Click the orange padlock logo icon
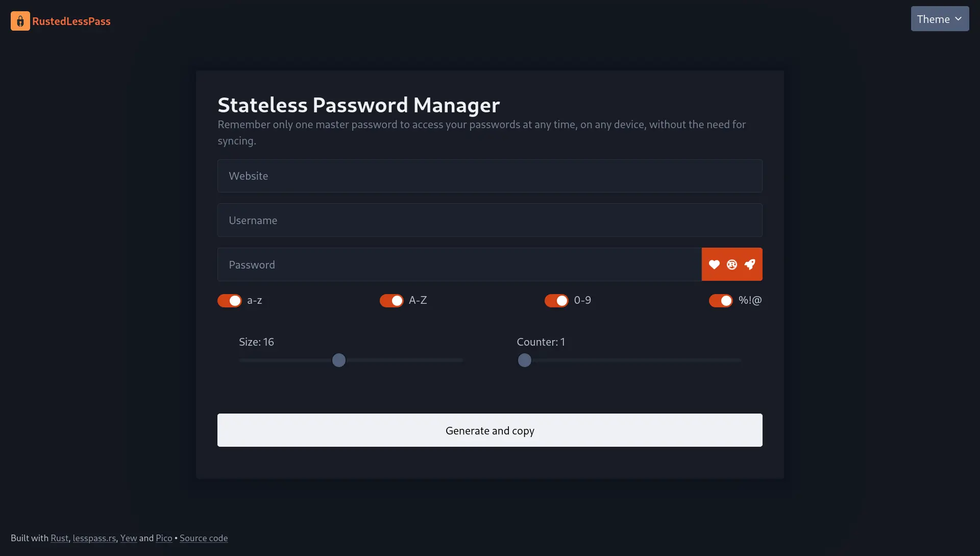Screen dimensions: 980x556 20,21
